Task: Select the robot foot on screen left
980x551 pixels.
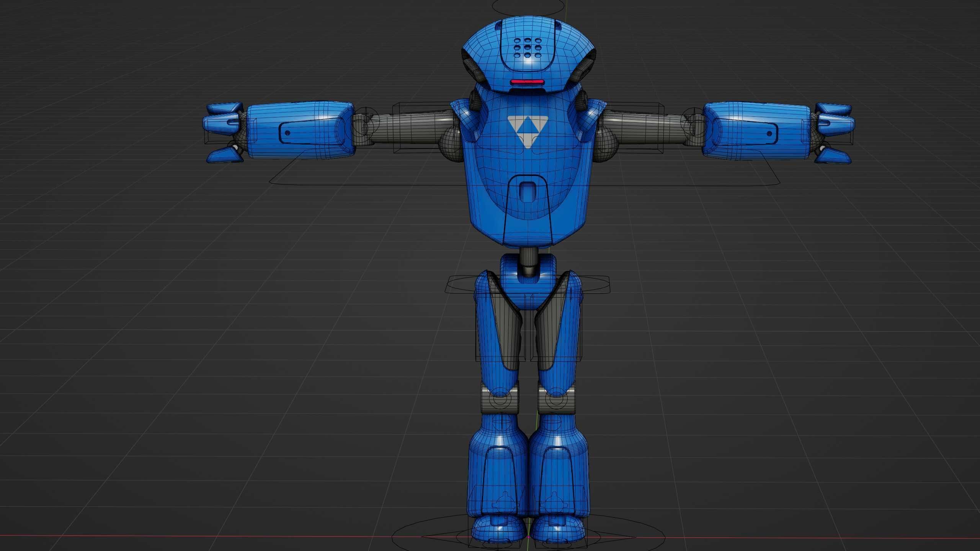Action: 498,530
